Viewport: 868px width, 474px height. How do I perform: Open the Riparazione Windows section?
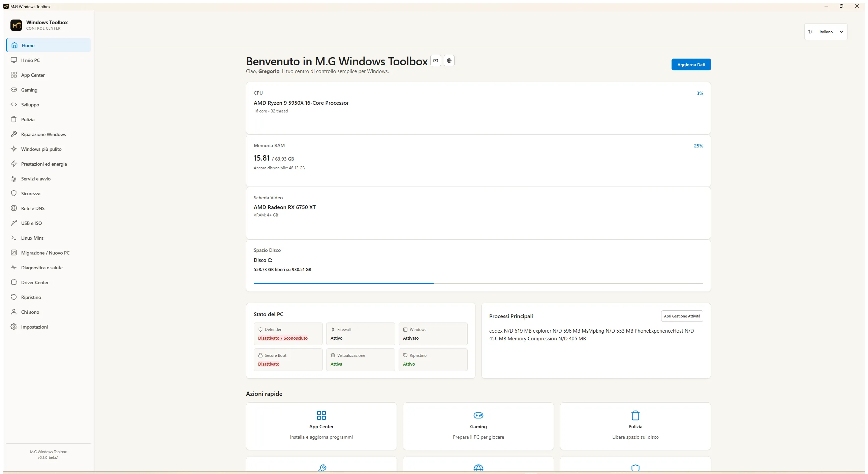point(48,134)
